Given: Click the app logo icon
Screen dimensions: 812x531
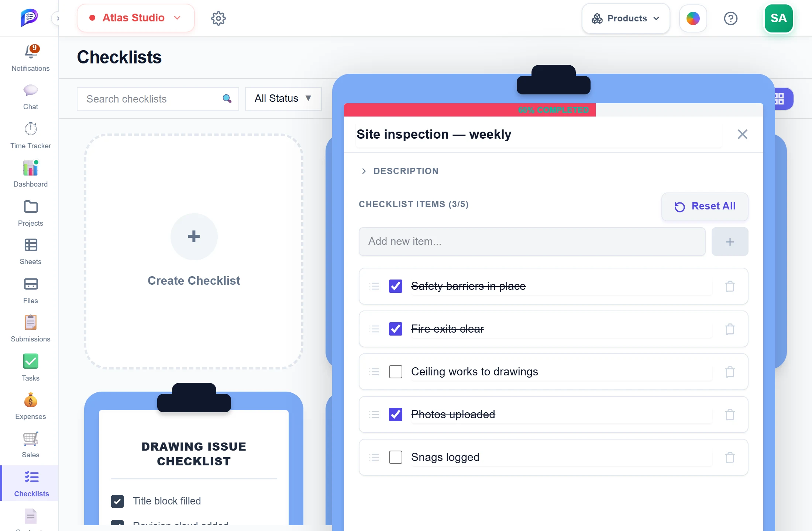Looking at the screenshot, I should [29, 18].
